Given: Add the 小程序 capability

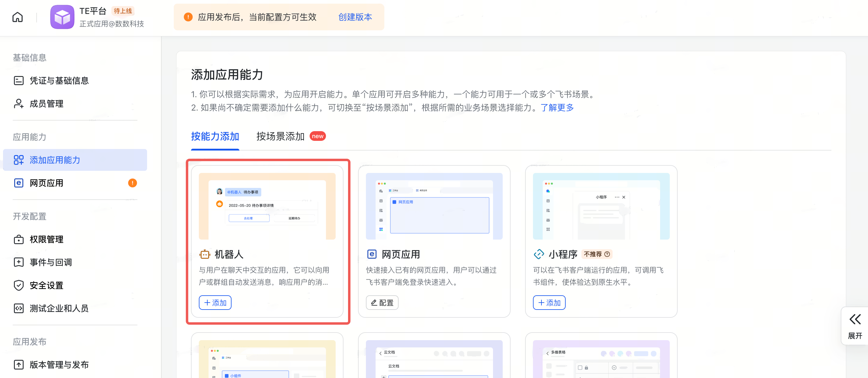Looking at the screenshot, I should [x=549, y=303].
